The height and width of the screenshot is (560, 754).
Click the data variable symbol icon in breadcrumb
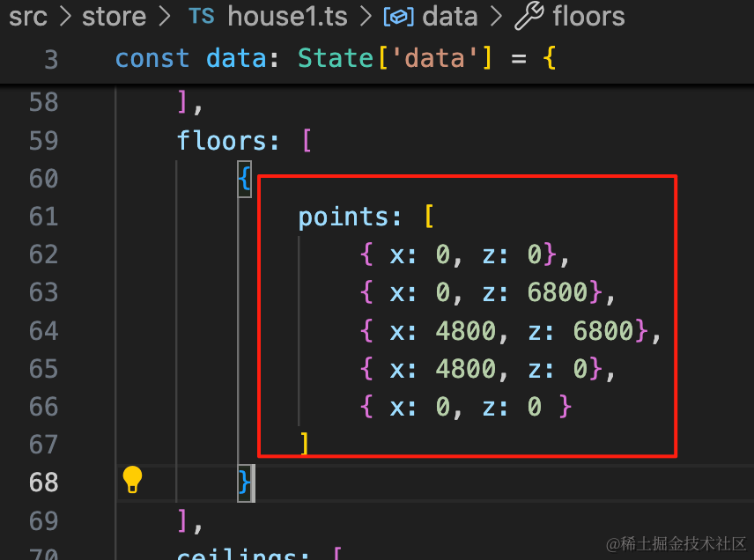398,18
